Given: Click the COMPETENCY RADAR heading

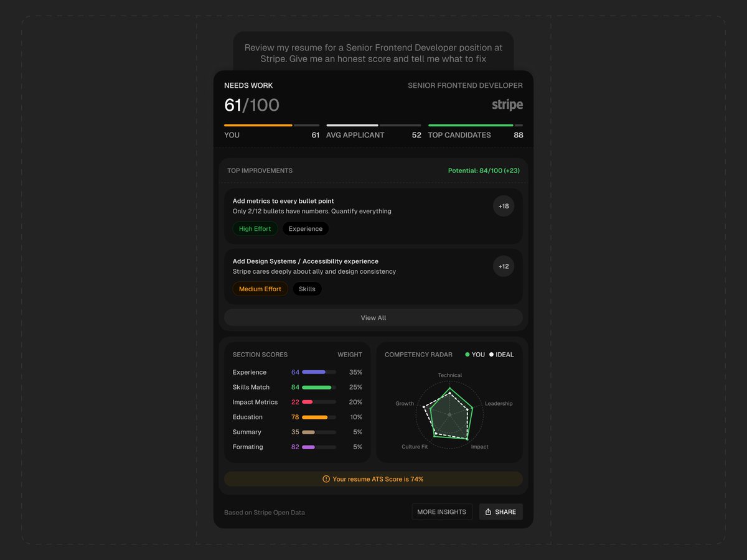Looking at the screenshot, I should coord(418,355).
